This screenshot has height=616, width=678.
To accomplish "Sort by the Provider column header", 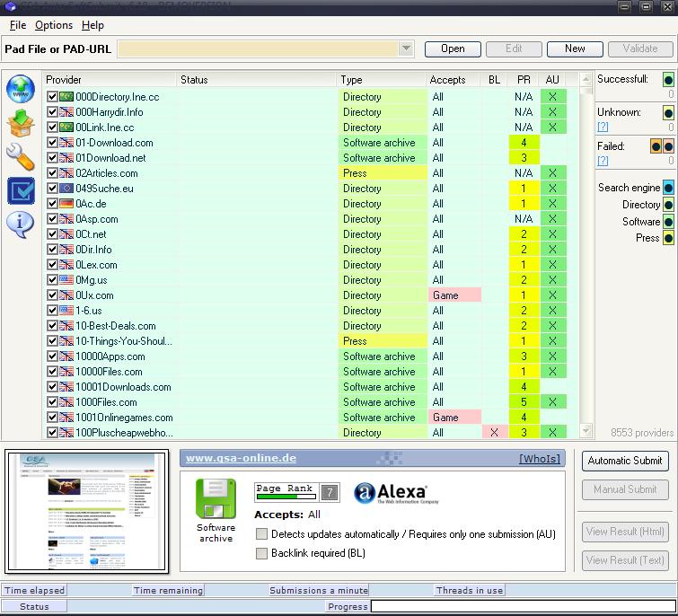I will pyautogui.click(x=110, y=80).
